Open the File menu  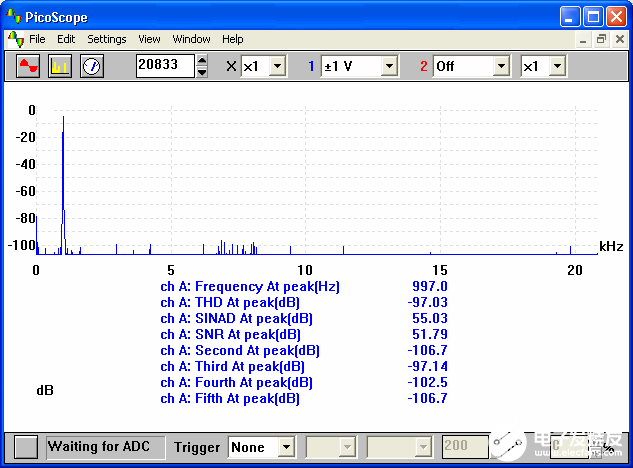(37, 39)
